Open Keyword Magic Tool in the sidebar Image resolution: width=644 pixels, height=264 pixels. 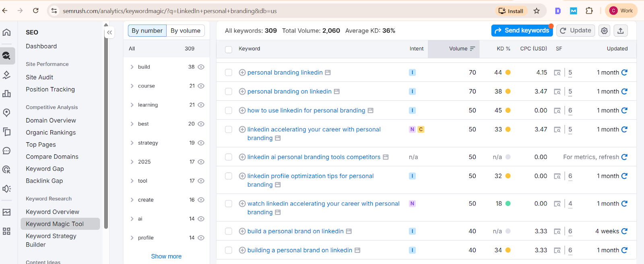[x=60, y=224]
